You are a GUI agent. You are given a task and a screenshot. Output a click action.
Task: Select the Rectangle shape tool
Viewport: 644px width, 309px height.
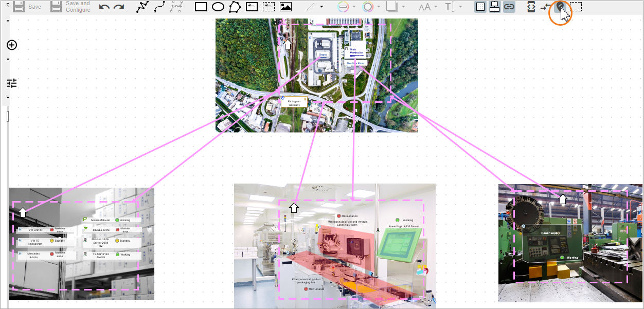[x=201, y=7]
